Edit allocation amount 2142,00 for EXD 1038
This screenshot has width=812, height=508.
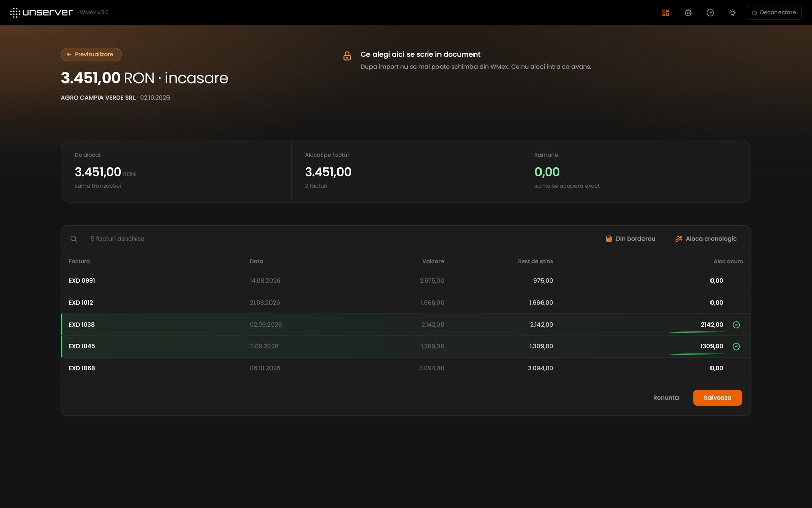(696, 325)
